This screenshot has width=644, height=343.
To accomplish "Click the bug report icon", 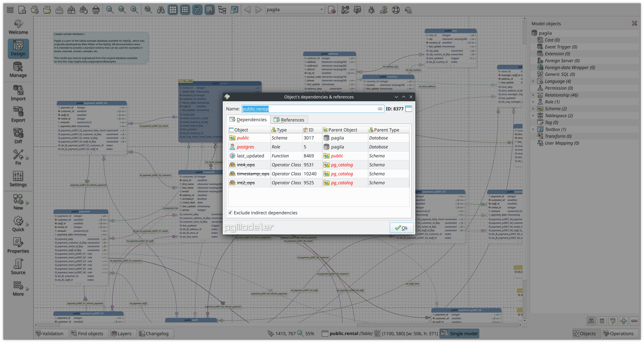I will [x=371, y=10].
